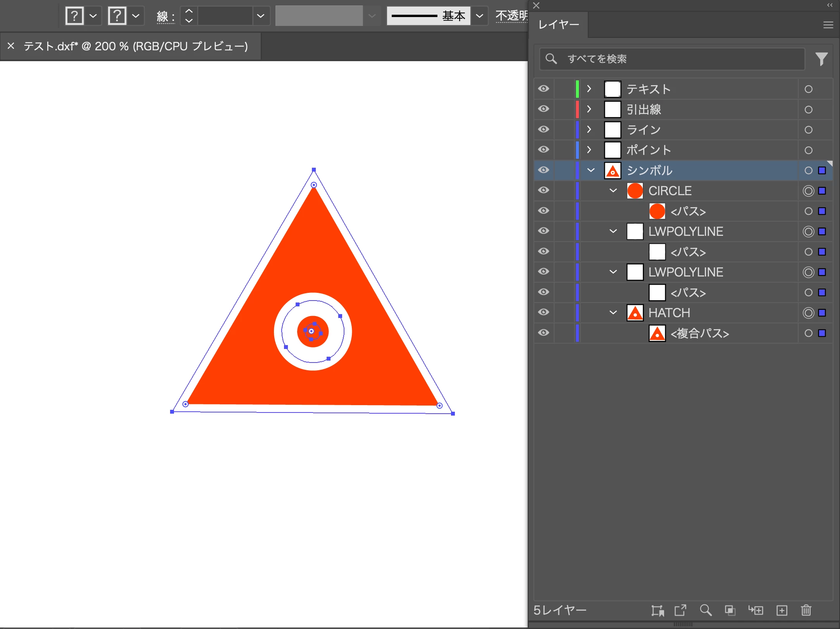840x629 pixels.
Task: Switch to the レイヤー panel tab
Action: point(559,25)
